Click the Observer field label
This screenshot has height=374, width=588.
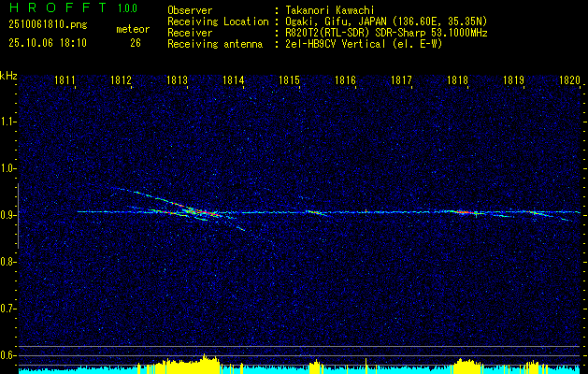pos(190,10)
